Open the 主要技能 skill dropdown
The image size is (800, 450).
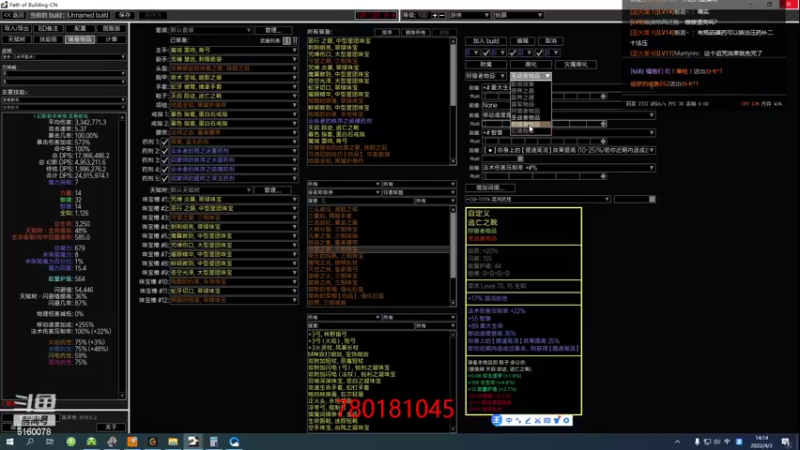tap(64, 100)
